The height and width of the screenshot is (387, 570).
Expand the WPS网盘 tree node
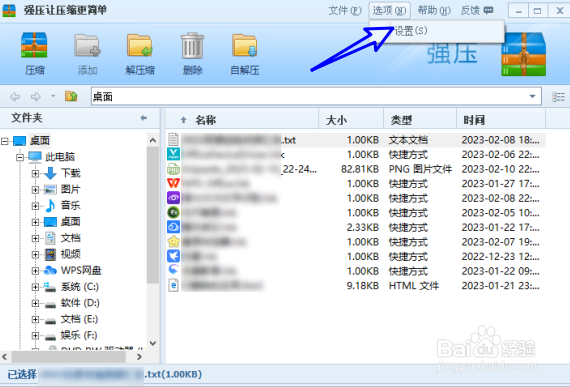click(x=35, y=271)
